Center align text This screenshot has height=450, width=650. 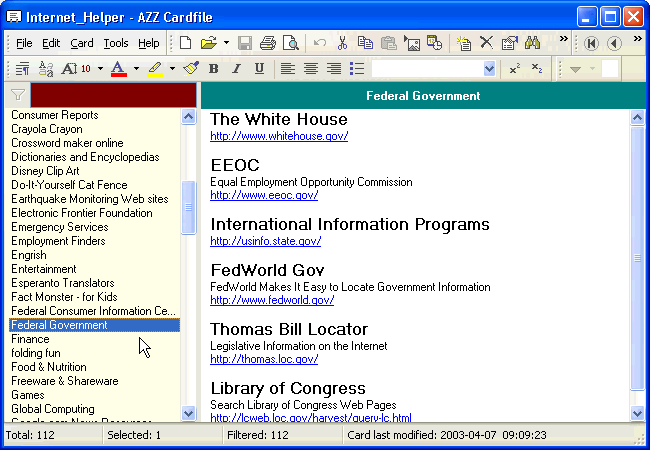[311, 68]
